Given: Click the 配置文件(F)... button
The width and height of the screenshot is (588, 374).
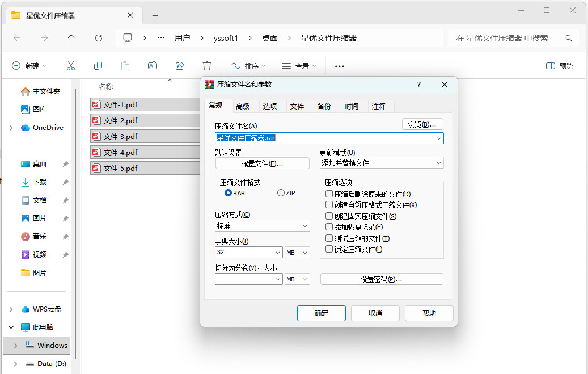Looking at the screenshot, I should [x=262, y=163].
